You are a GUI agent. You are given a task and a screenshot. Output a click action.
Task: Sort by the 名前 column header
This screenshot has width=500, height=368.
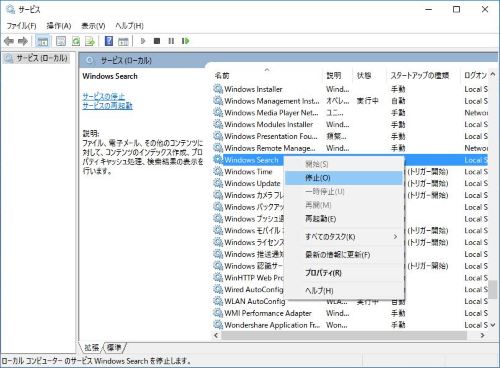coord(267,76)
